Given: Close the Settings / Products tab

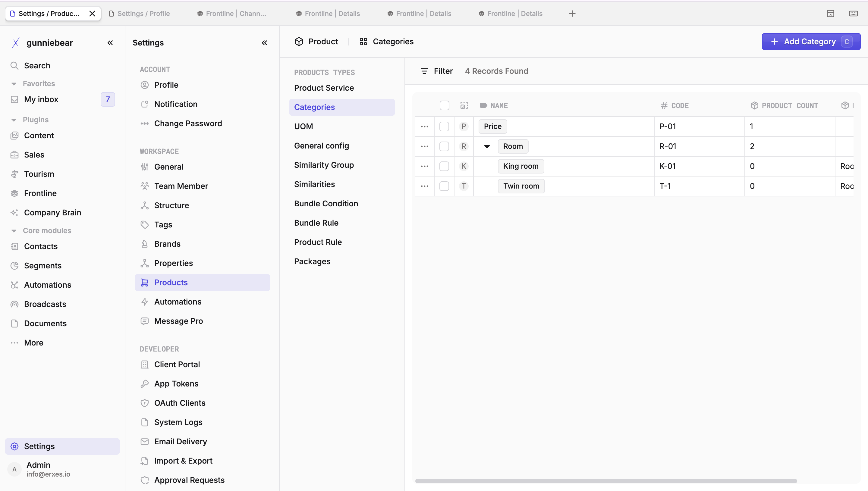Looking at the screenshot, I should tap(92, 14).
